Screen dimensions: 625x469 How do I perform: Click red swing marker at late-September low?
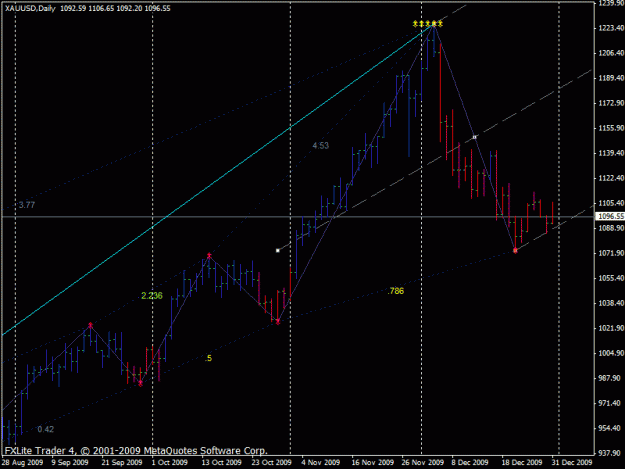tap(140, 383)
